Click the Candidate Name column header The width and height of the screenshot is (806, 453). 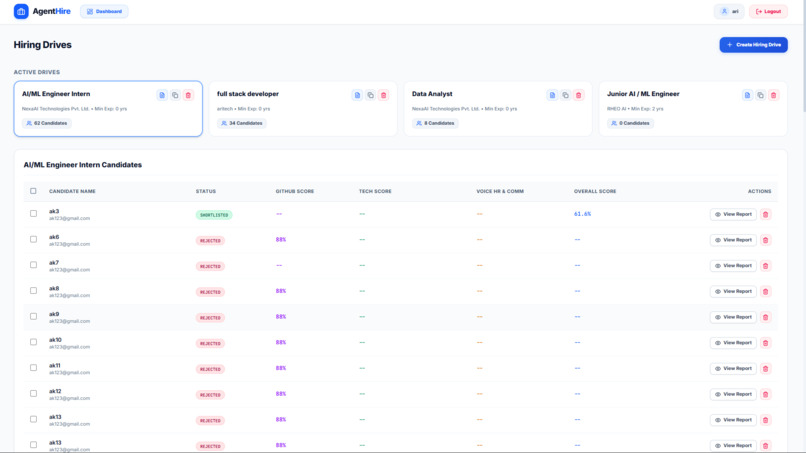(72, 191)
